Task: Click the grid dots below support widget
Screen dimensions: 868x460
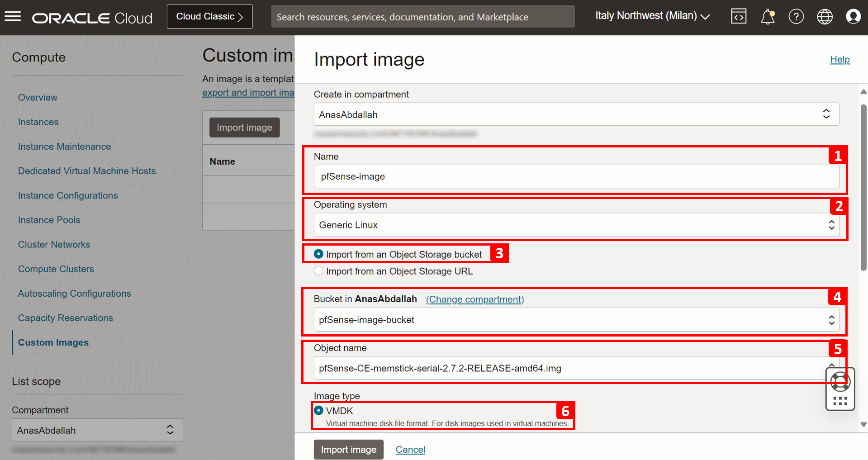Action: [840, 401]
